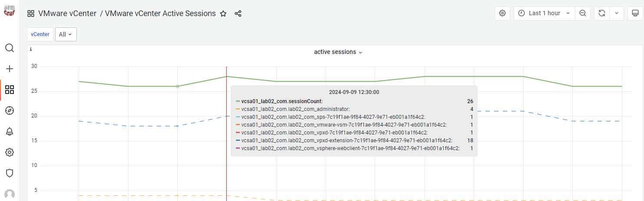
Task: Open the Explore compass icon
Action: (10, 111)
